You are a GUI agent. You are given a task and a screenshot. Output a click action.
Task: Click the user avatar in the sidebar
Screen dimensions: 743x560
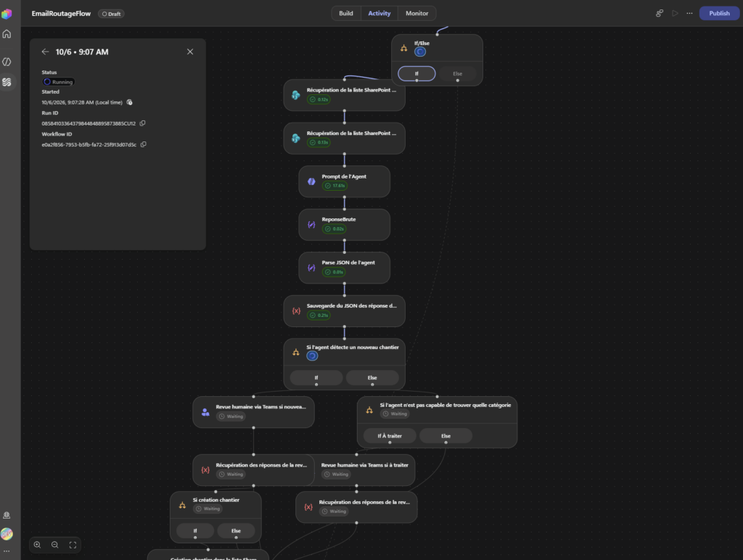coord(7,534)
